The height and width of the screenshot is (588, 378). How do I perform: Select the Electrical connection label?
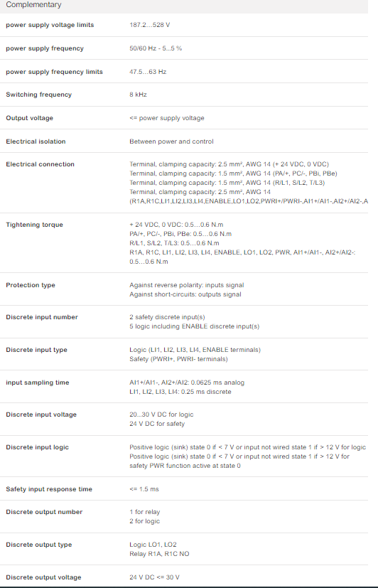pyautogui.click(x=40, y=164)
